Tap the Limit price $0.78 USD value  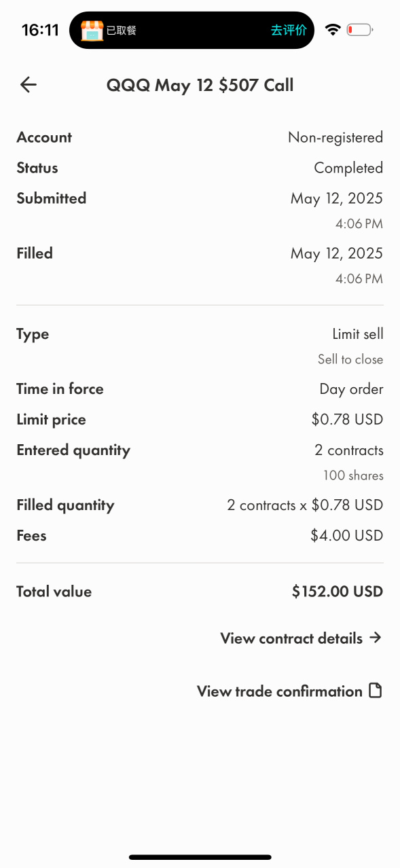point(347,420)
